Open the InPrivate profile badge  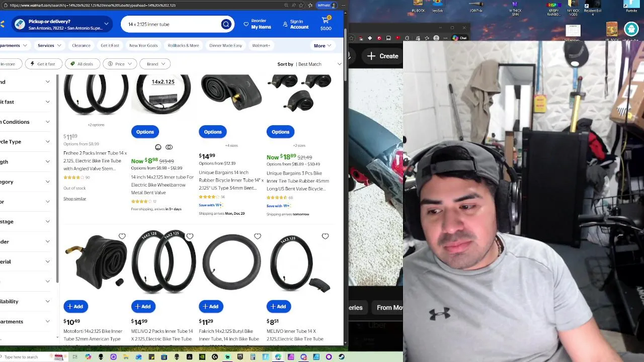coord(327,5)
